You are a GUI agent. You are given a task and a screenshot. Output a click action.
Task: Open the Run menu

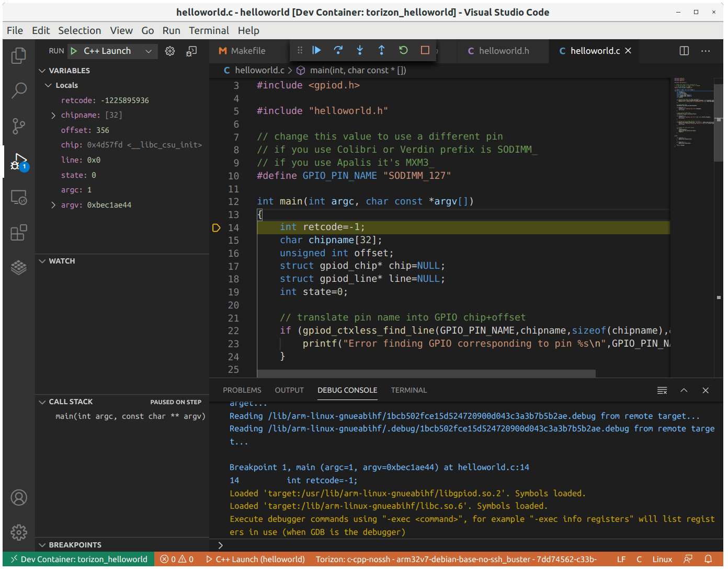coord(171,30)
